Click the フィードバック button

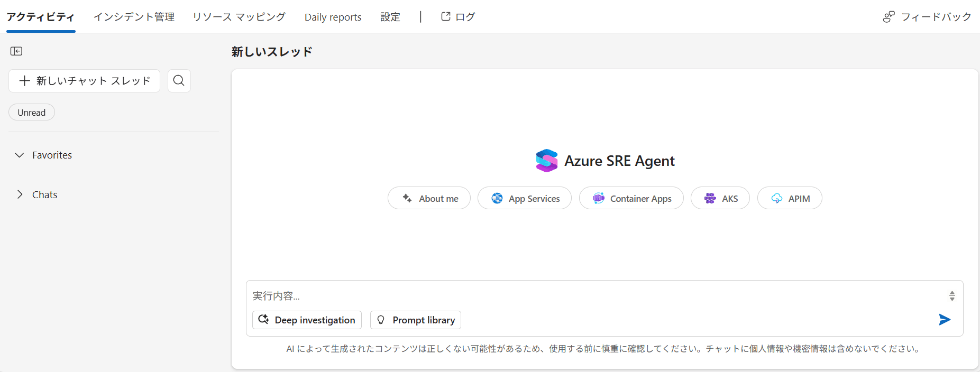point(927,17)
